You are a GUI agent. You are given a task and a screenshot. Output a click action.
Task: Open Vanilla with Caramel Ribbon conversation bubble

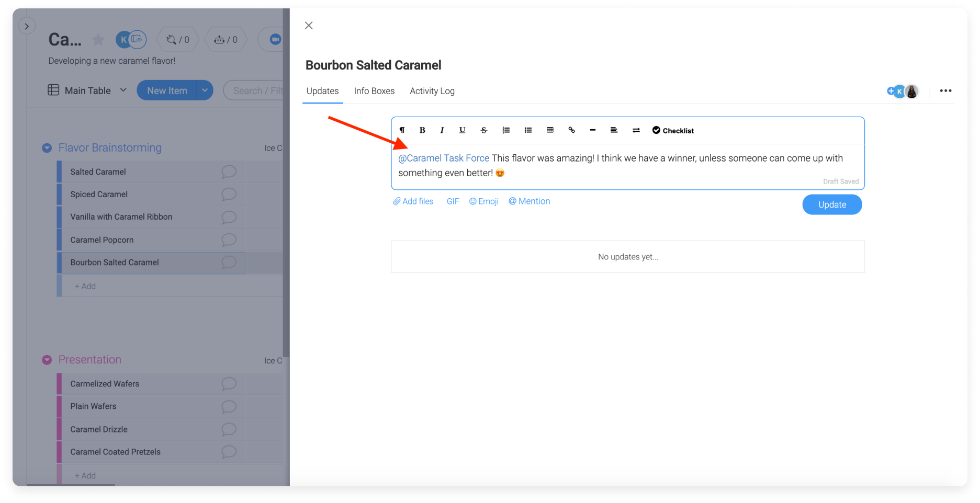229,217
